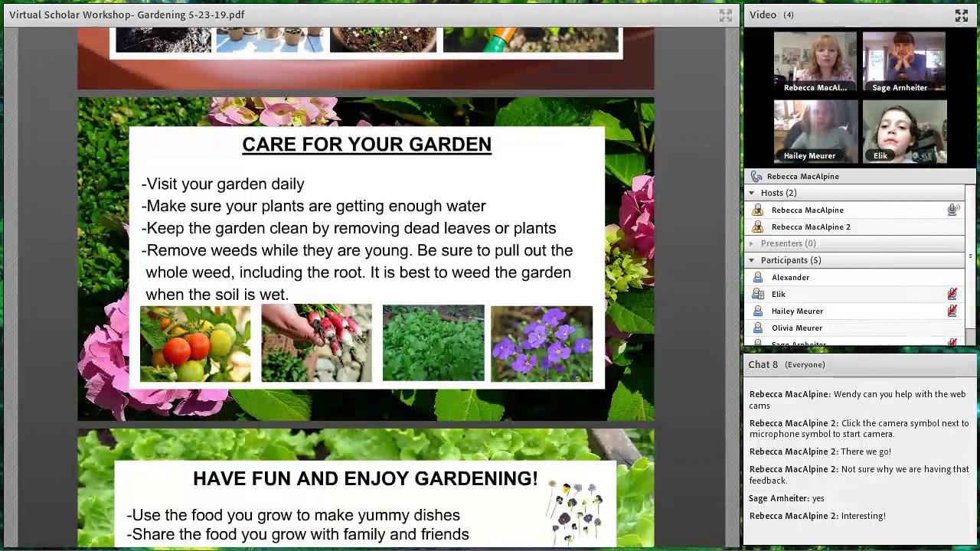Click the mobile participant icon beside Elik
980x551 pixels.
pos(757,295)
